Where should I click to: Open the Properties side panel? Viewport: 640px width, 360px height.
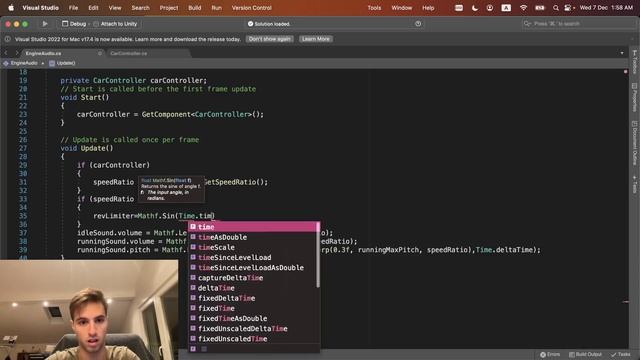[634, 98]
